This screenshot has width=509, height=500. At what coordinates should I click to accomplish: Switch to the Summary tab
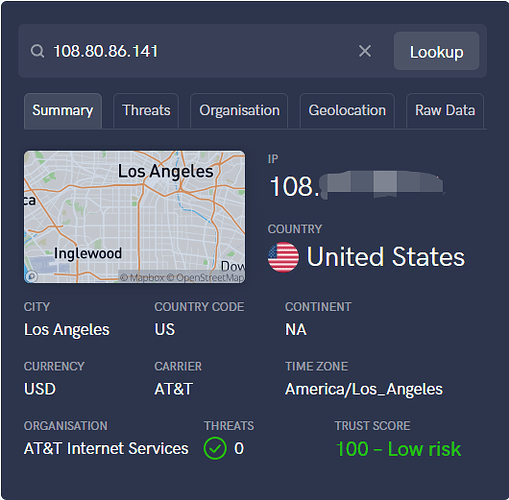[x=63, y=110]
